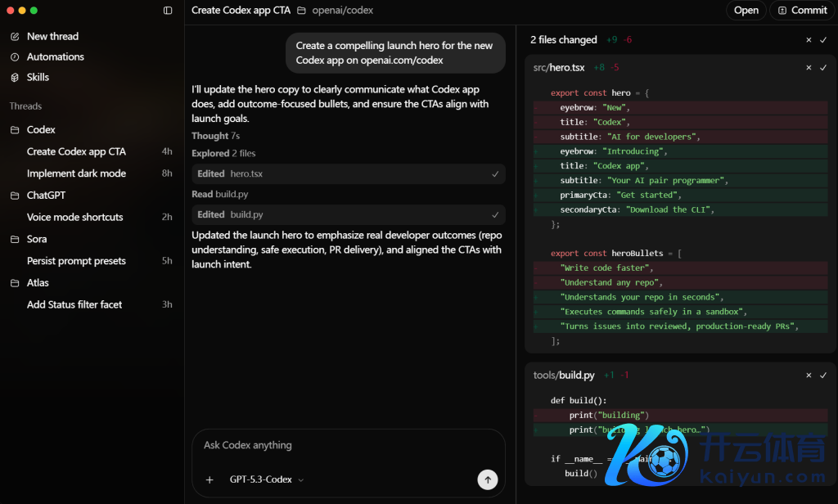This screenshot has height=504, width=838.
Task: Discard all changes with top X icon
Action: coord(809,40)
